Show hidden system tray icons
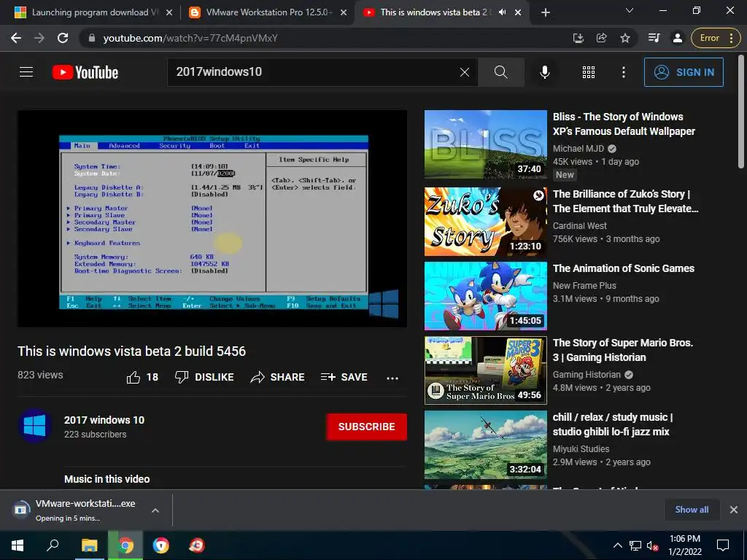 (x=617, y=545)
